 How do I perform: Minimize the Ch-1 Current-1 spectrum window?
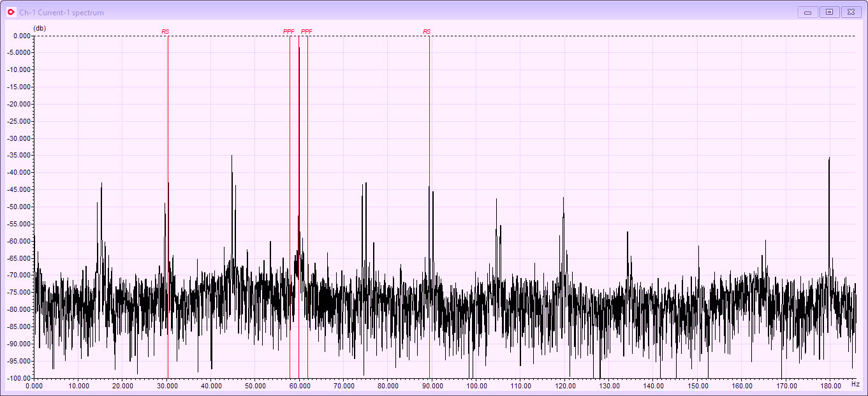coord(807,12)
